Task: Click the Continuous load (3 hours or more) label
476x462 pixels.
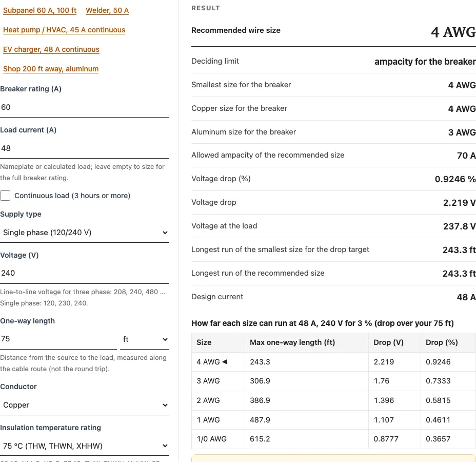Action: tap(72, 196)
